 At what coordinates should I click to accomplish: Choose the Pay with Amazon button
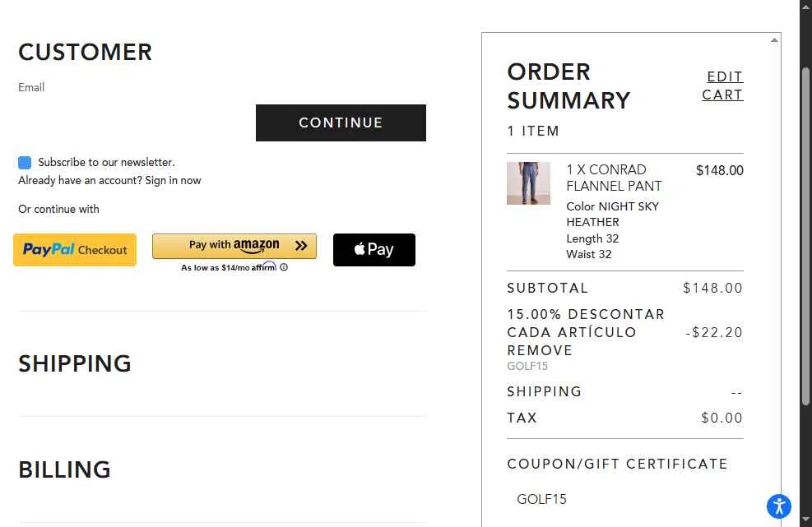pos(234,245)
